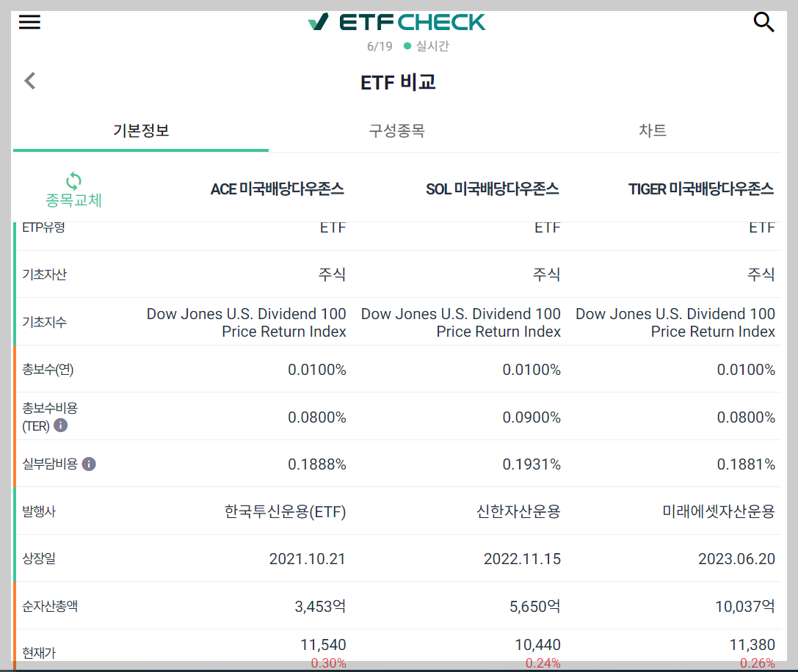Click SOL's TER value 0.0900%
The image size is (798, 672).
(532, 417)
